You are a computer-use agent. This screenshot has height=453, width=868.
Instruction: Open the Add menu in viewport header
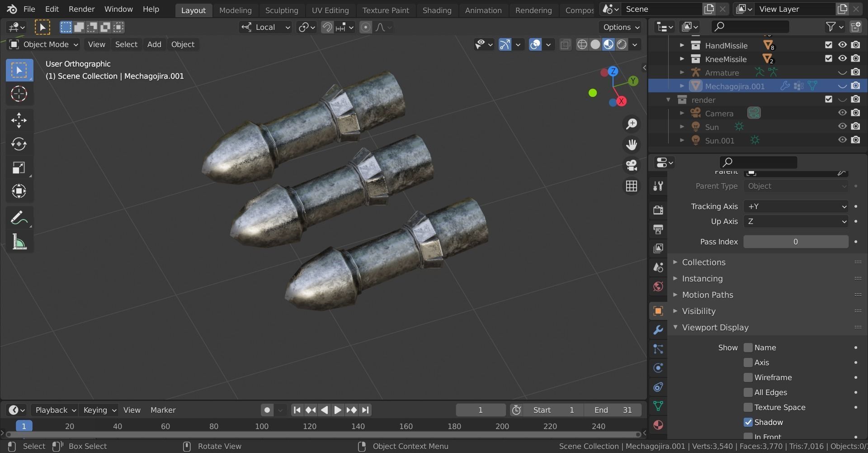click(x=154, y=44)
